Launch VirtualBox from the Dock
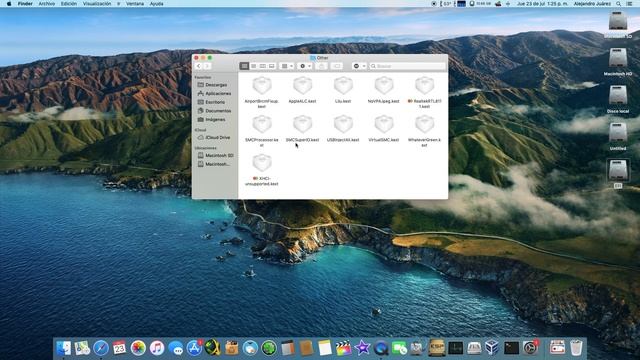Screen dimensions: 640x360 492,348
